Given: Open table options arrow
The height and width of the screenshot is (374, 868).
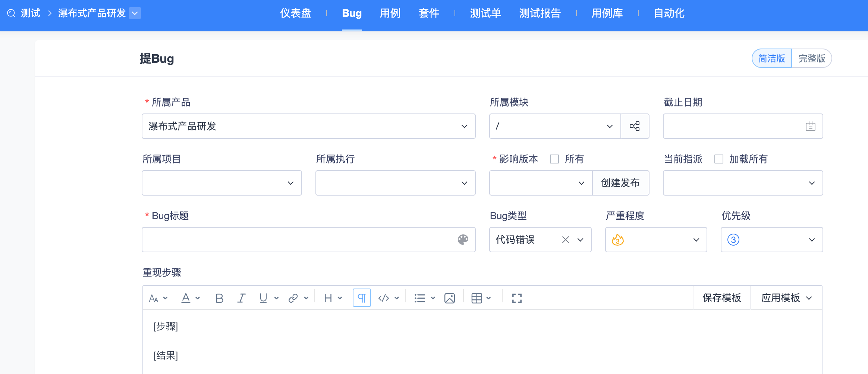Looking at the screenshot, I should (488, 298).
